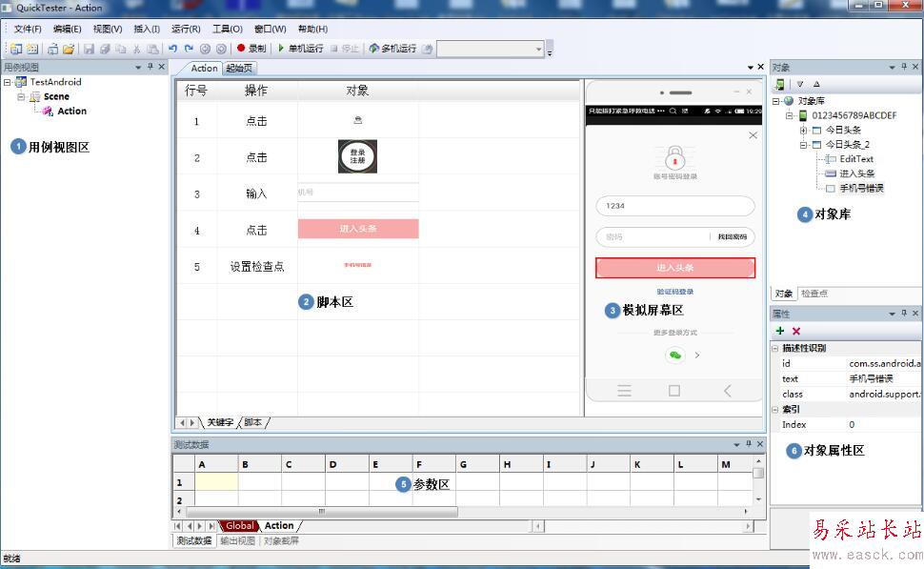This screenshot has width=924, height=569.
Task: Click cell A1 in test data grid
Action: click(216, 482)
